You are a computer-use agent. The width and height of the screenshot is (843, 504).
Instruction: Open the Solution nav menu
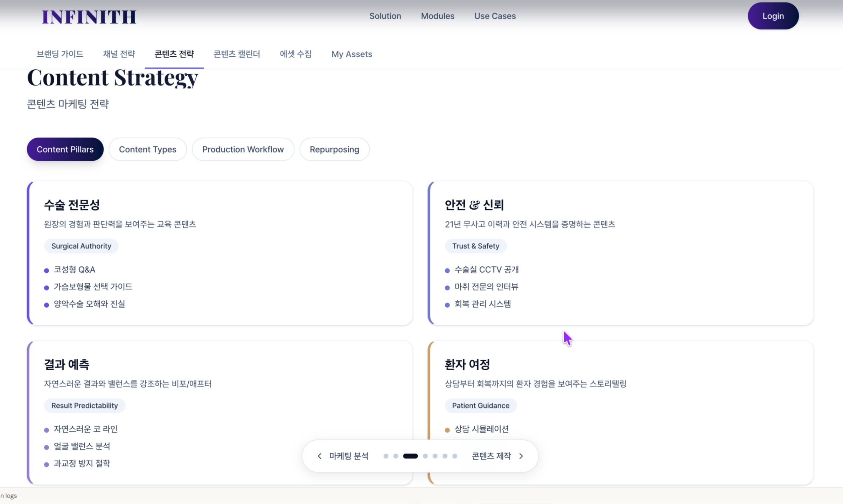pos(385,16)
